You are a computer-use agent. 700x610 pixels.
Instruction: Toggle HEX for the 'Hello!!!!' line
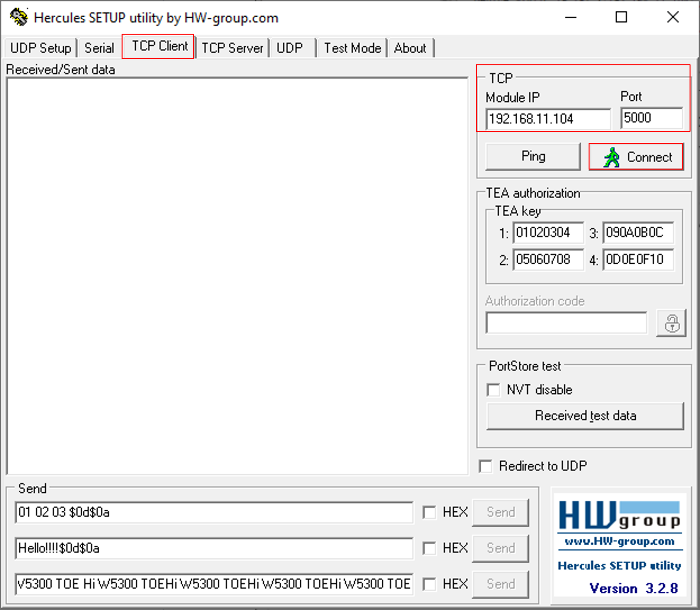click(429, 549)
